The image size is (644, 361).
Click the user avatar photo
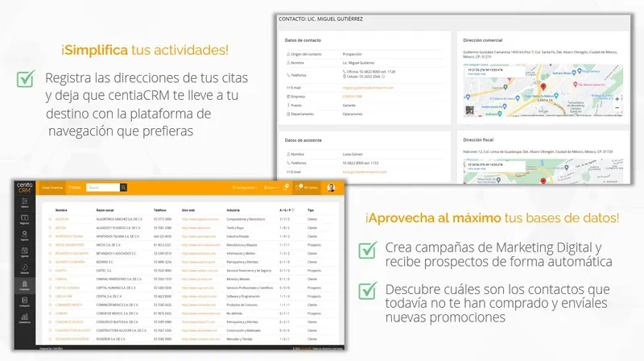coord(331,188)
